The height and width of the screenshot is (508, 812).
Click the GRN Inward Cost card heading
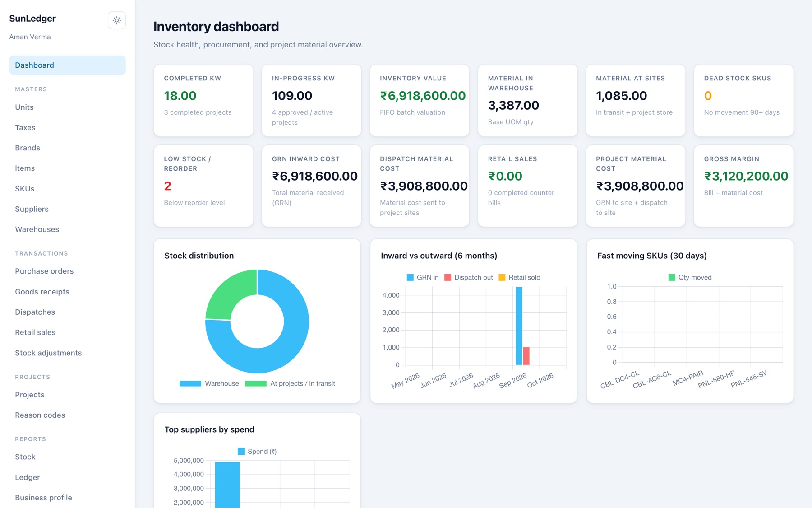(x=305, y=159)
